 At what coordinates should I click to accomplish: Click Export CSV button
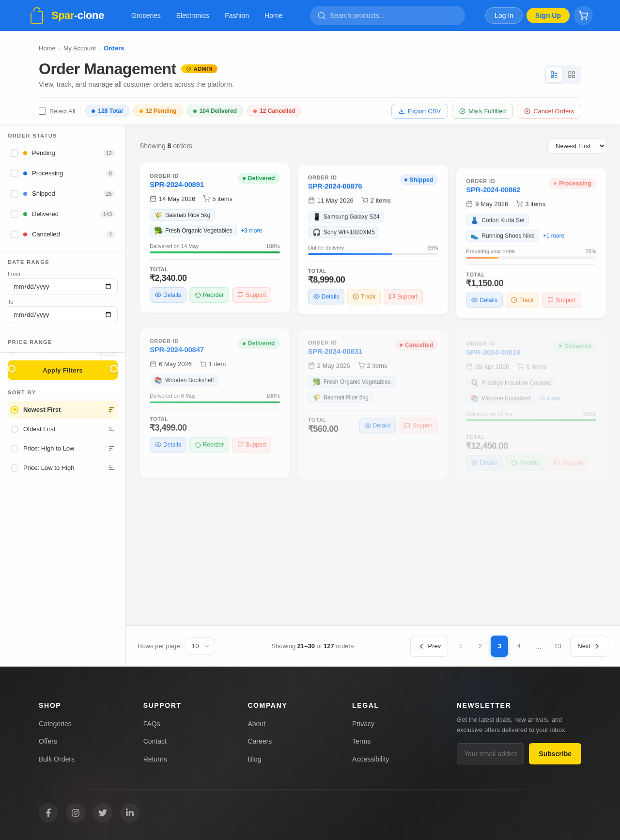419,111
